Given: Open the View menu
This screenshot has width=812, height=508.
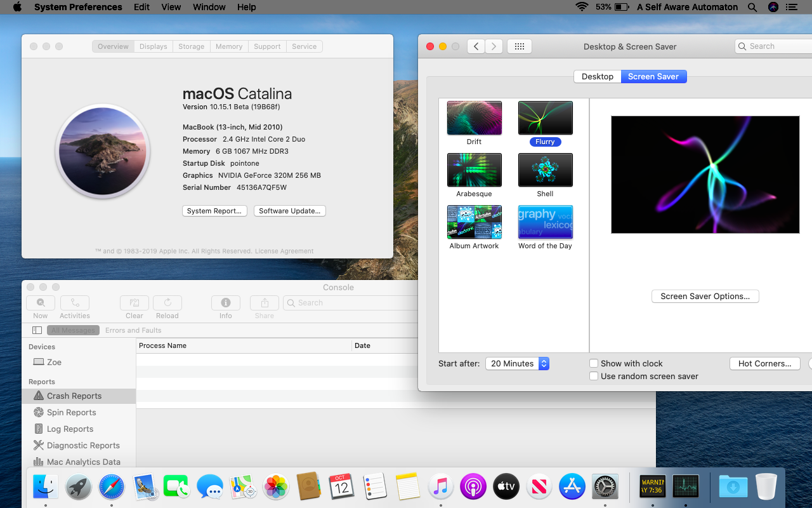Looking at the screenshot, I should coord(171,7).
